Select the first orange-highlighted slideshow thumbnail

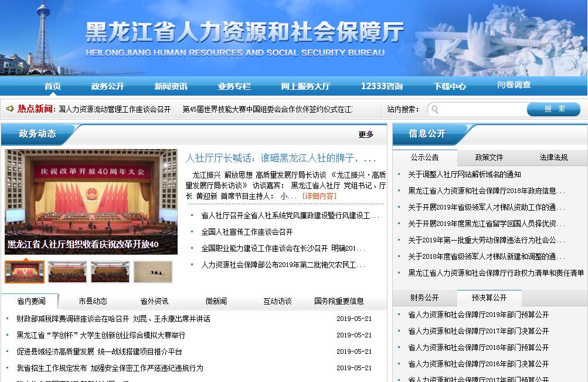25,272
